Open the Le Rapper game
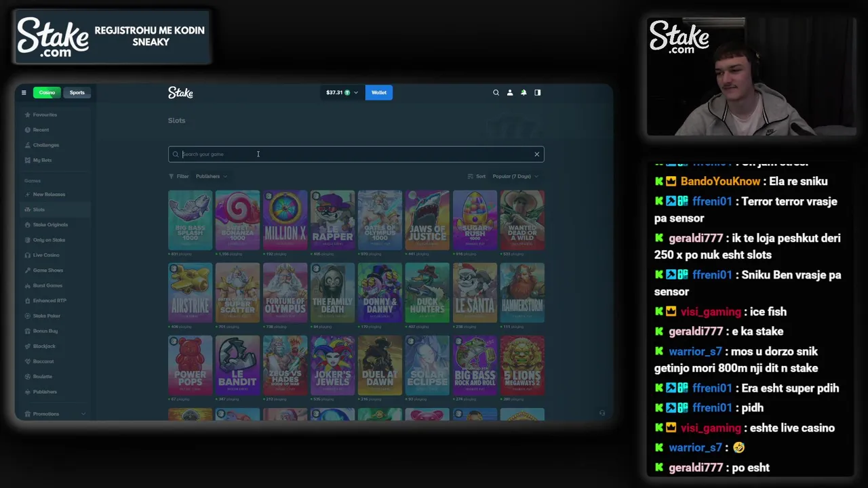868x488 pixels. (x=332, y=220)
